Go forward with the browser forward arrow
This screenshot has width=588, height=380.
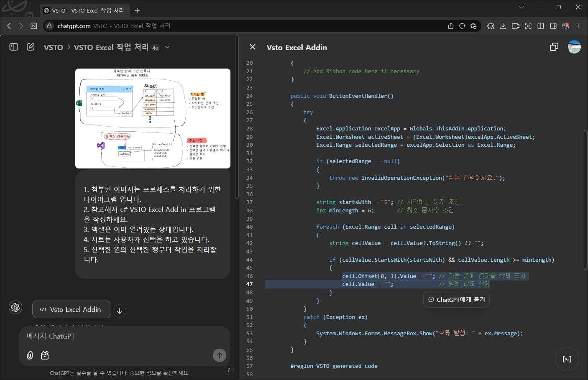point(21,26)
